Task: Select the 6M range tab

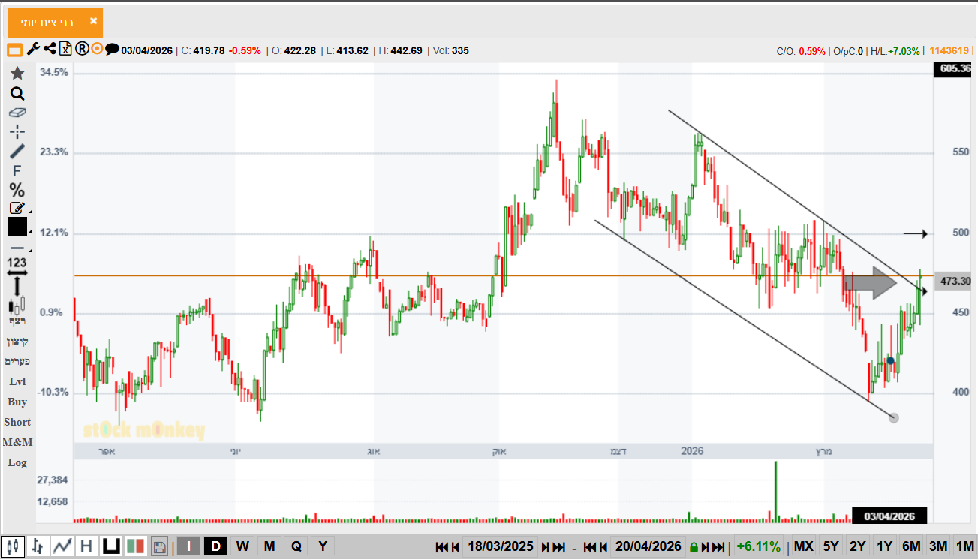Action: (911, 546)
